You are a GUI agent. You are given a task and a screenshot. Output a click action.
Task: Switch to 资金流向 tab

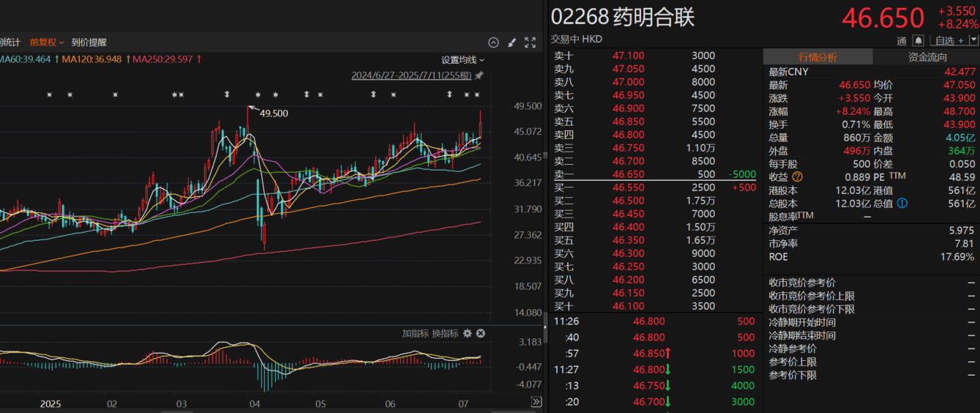click(x=927, y=57)
